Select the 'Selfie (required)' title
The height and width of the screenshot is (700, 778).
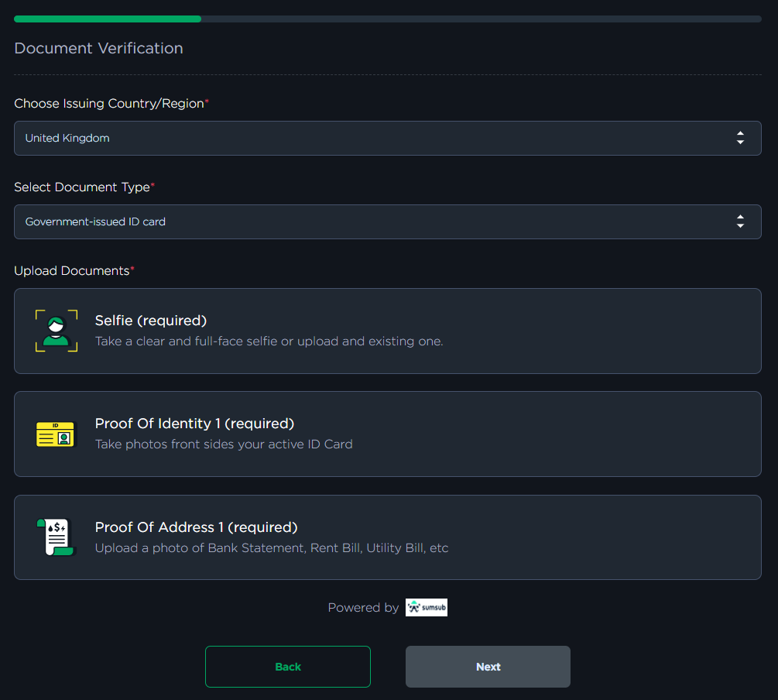pyautogui.click(x=151, y=321)
